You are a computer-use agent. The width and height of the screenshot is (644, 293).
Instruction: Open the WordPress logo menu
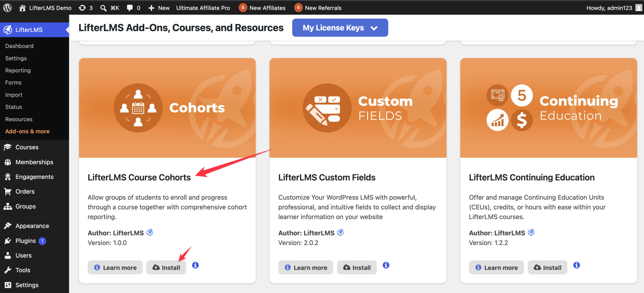[7, 8]
